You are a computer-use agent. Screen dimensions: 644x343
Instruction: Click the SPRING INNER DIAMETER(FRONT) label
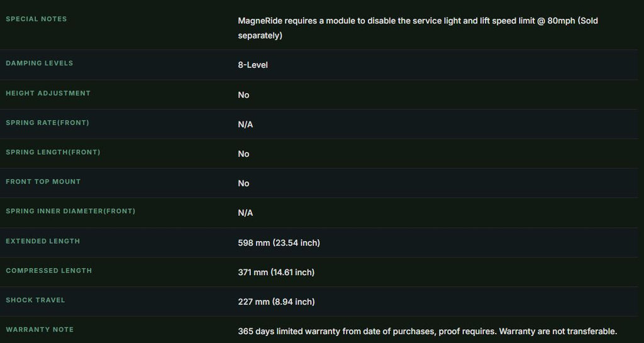point(70,211)
